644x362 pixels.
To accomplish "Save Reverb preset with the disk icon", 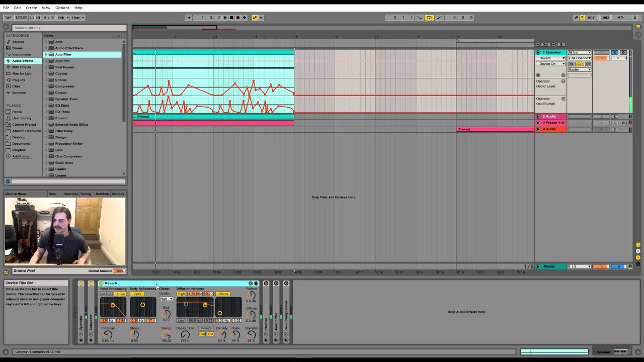I will click(x=256, y=284).
